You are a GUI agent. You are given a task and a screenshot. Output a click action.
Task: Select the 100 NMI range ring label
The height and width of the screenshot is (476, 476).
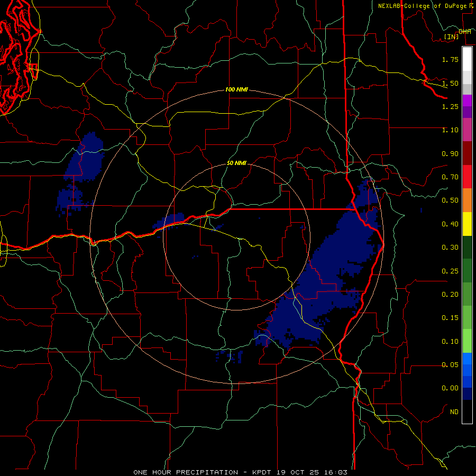[236, 89]
